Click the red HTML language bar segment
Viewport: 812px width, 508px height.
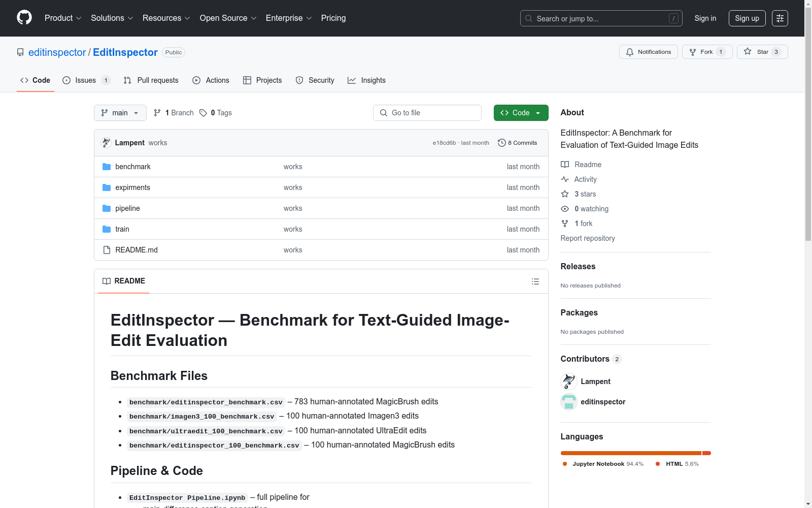pos(706,453)
